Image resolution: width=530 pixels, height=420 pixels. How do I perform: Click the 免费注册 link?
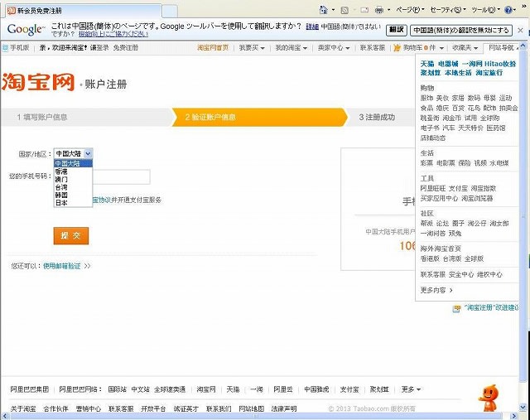[125, 48]
